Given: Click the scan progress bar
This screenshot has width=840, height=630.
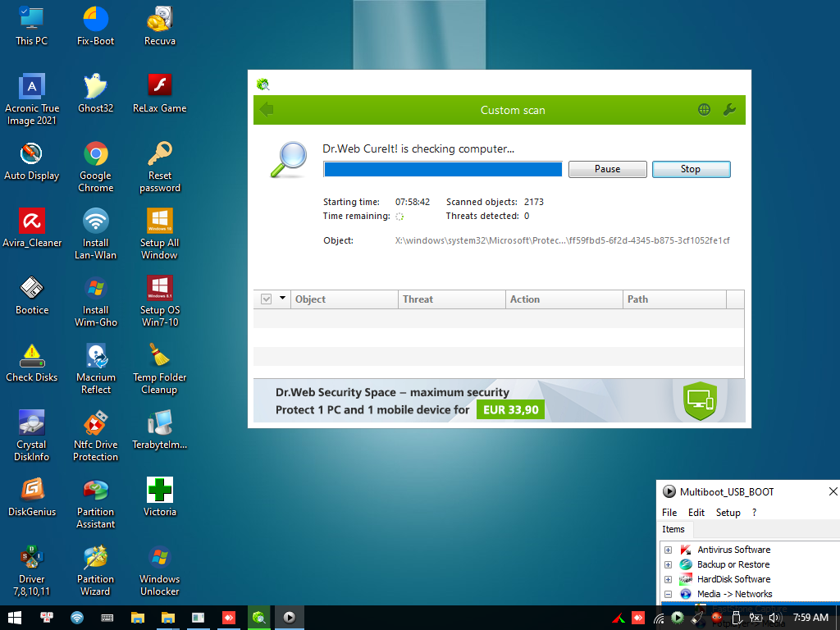Looking at the screenshot, I should (x=442, y=169).
